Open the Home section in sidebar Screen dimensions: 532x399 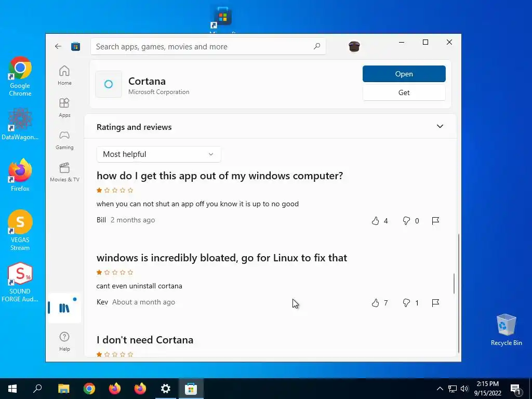[64, 75]
